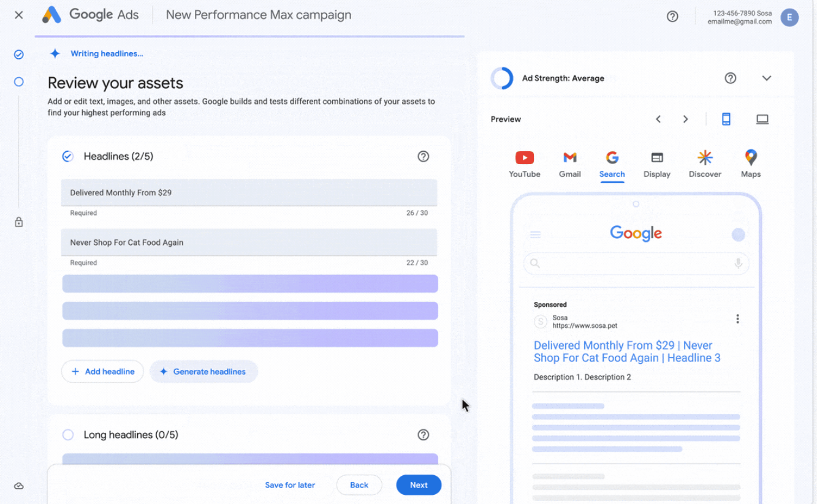
Task: Go to the previous ad preview
Action: (x=658, y=119)
